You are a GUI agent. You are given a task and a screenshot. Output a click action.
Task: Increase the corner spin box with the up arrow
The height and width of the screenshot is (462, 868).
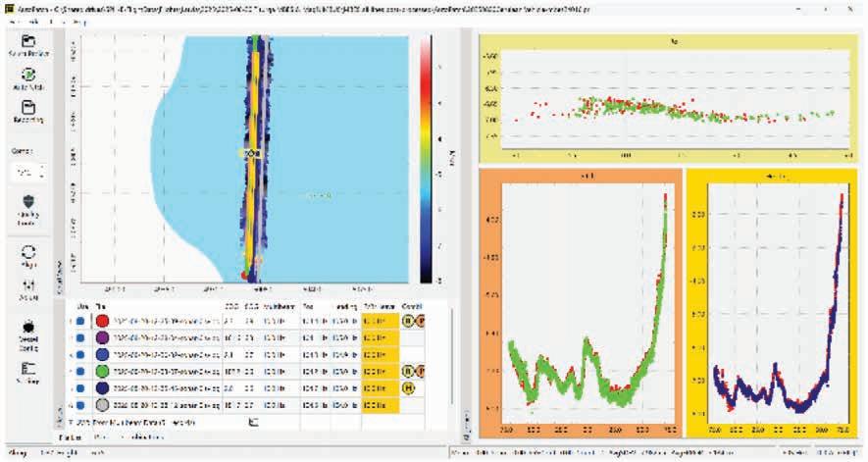point(42,169)
